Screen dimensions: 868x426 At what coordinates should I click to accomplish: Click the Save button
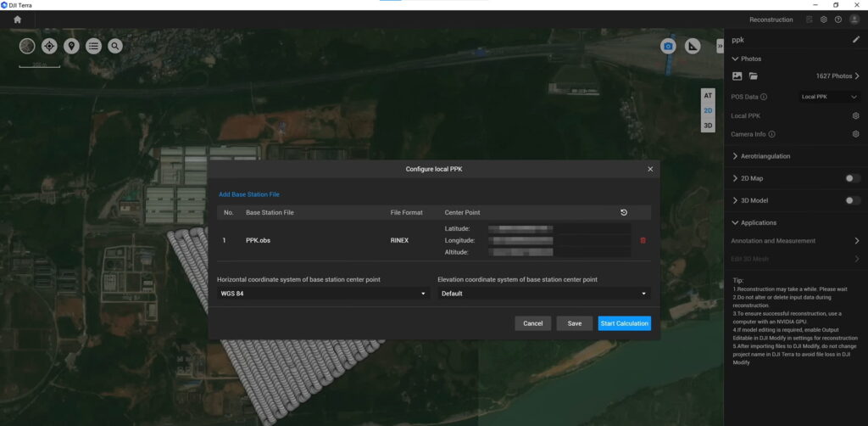click(575, 323)
